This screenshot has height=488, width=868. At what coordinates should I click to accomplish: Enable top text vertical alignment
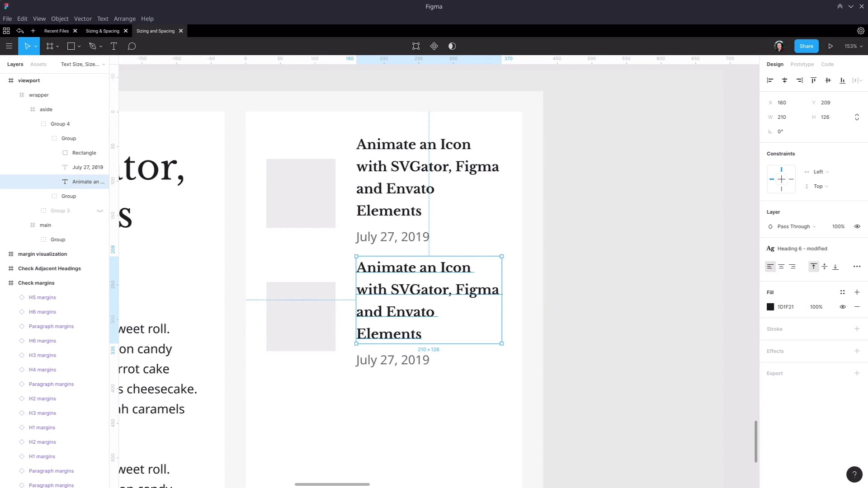click(x=813, y=267)
